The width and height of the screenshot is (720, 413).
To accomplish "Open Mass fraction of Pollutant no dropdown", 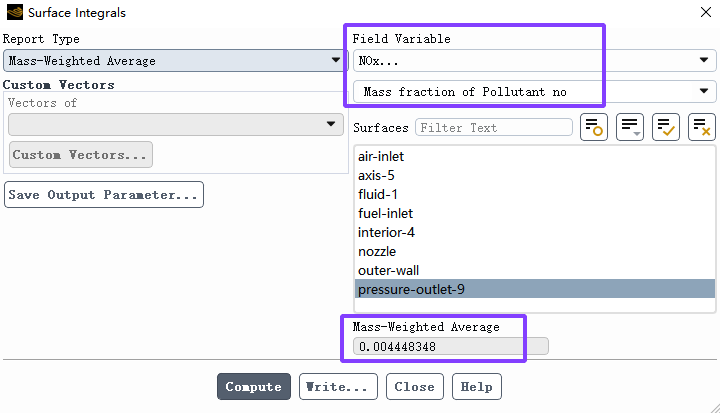I will click(534, 91).
